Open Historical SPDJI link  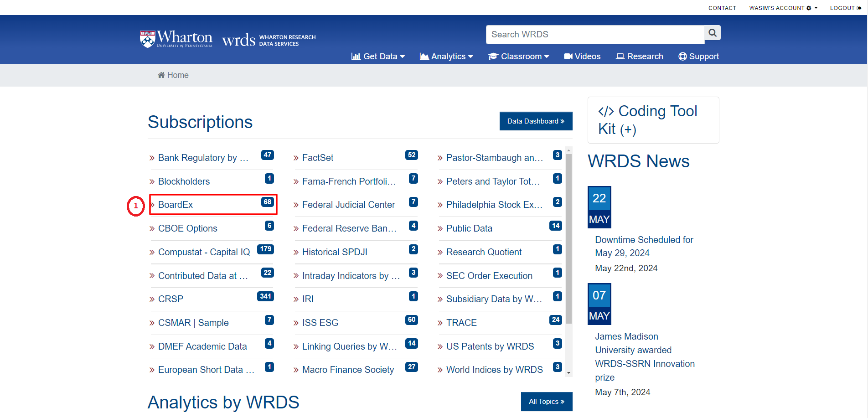point(335,252)
